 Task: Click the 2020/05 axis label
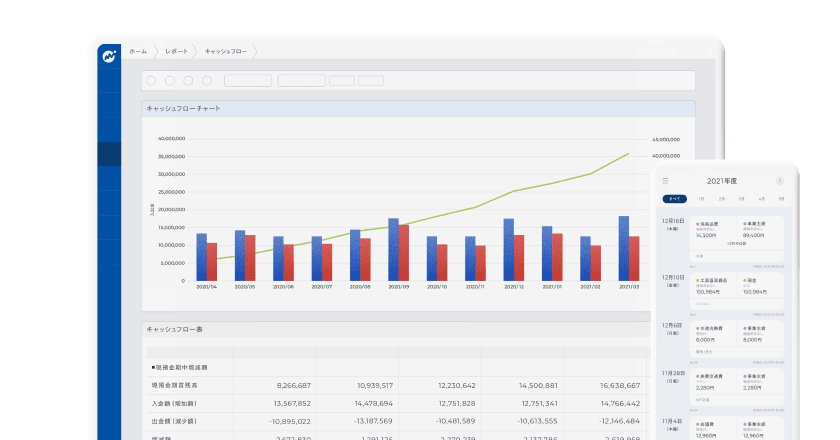(245, 287)
